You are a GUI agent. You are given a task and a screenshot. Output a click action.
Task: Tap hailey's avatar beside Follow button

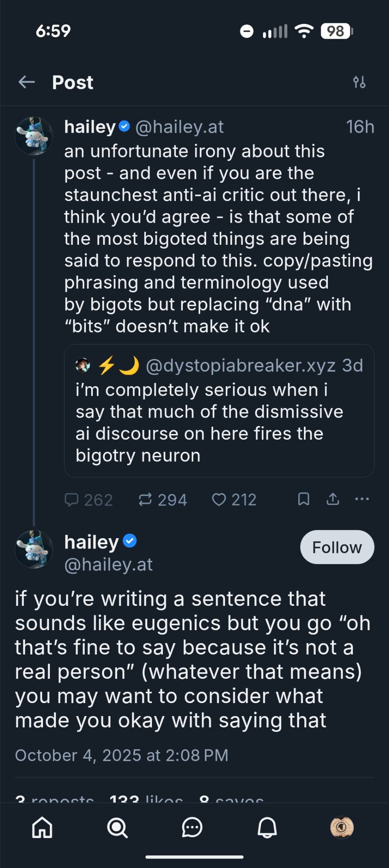[x=34, y=549]
